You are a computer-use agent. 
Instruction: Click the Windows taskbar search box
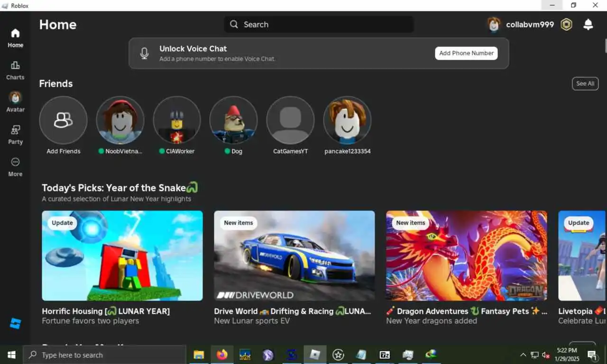coord(104,355)
